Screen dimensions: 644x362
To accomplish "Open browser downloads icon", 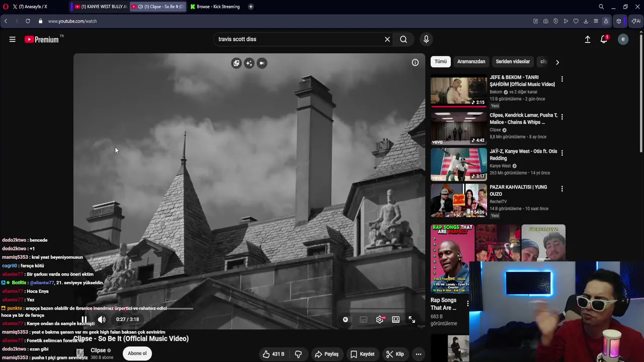I will pos(586,21).
